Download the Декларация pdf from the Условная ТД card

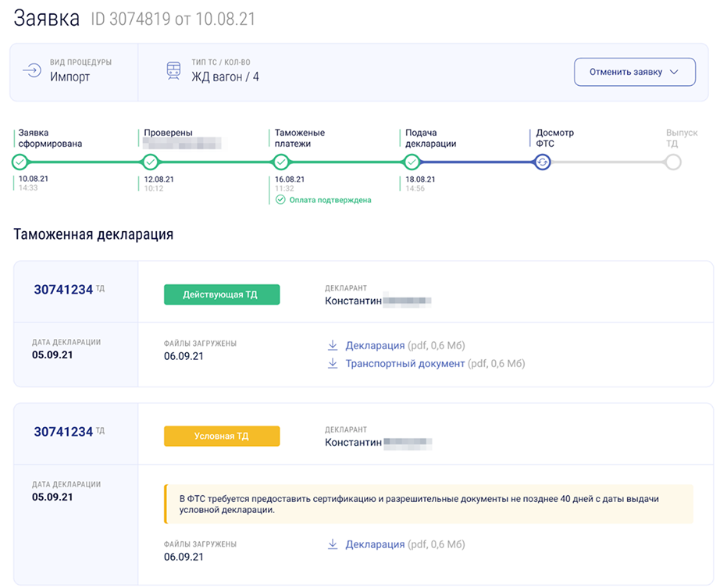pos(375,544)
